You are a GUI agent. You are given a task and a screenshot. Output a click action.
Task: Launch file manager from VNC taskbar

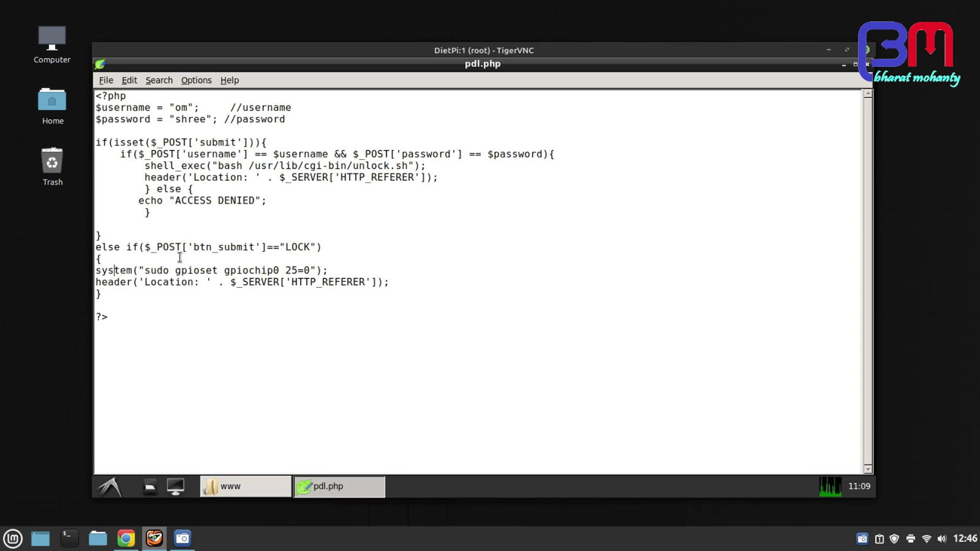pos(150,487)
